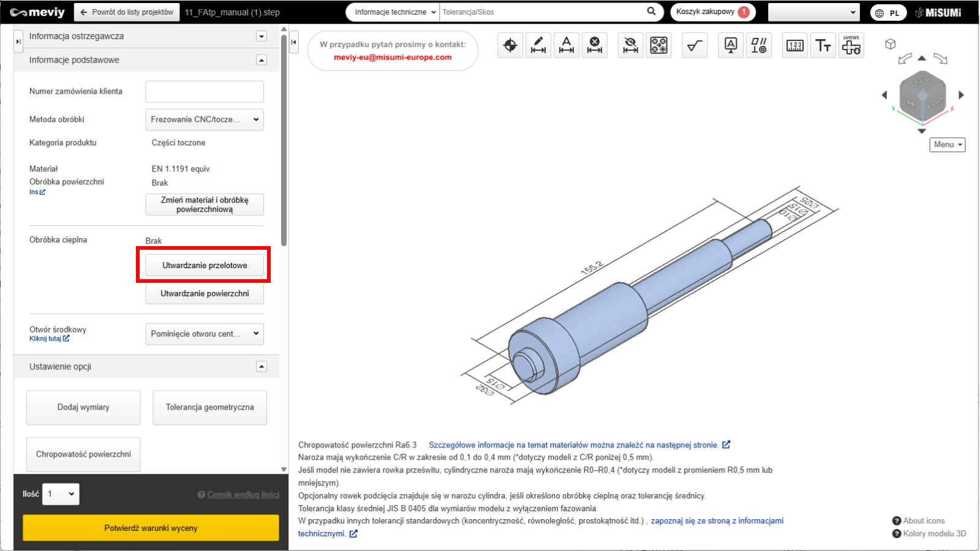The width and height of the screenshot is (980, 551).
Task: Open the Ilość quantity dropdown
Action: 61,494
